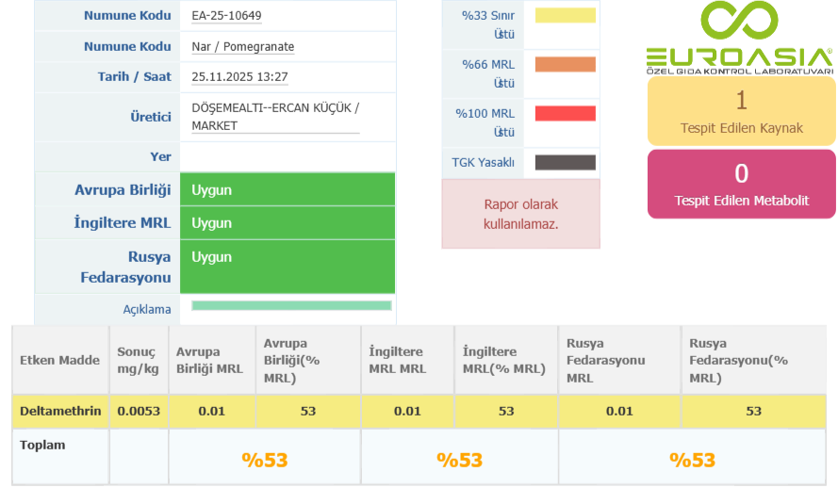Select the dark gray TGK Yasaklı swatch

tap(565, 162)
